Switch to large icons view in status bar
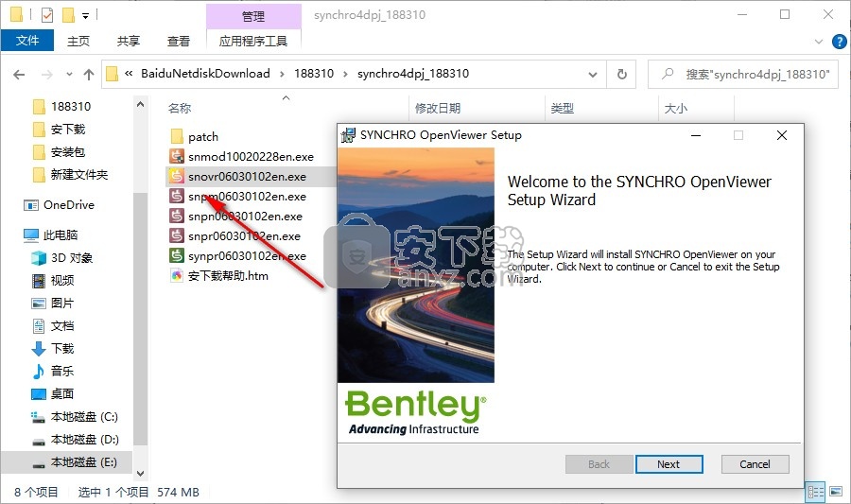851x504 pixels. (x=836, y=492)
